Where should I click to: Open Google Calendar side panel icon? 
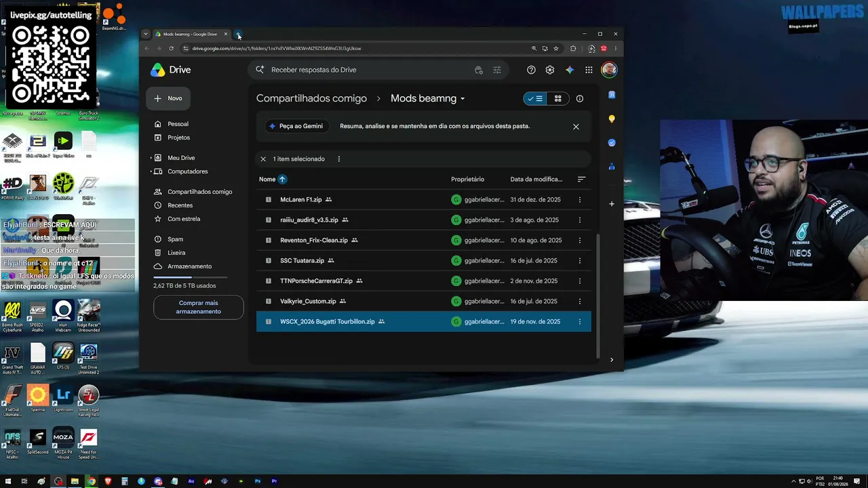[612, 95]
